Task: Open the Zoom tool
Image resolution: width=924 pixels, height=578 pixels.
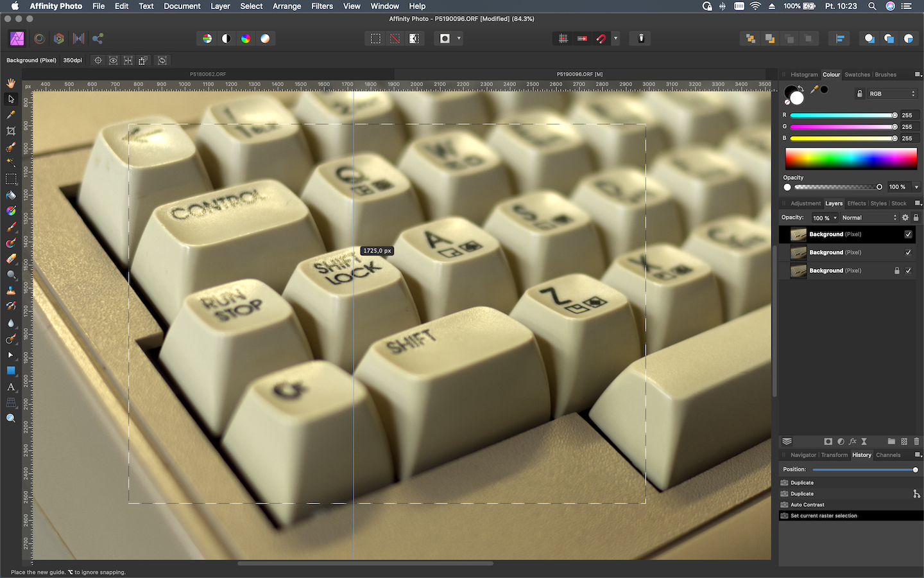Action: click(x=11, y=418)
